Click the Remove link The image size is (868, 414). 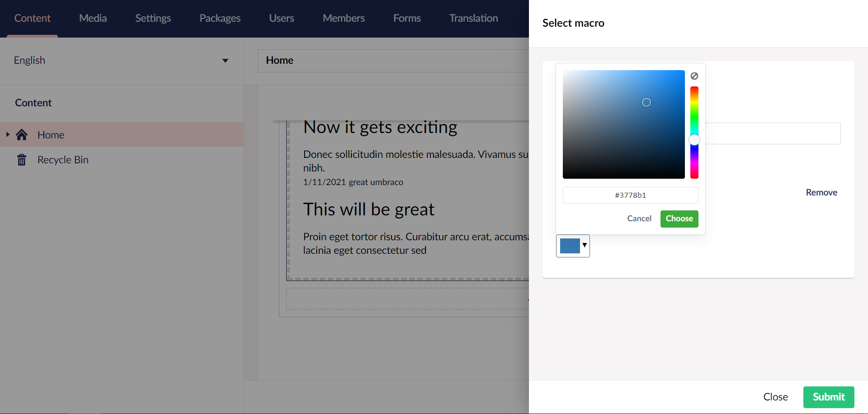point(821,193)
